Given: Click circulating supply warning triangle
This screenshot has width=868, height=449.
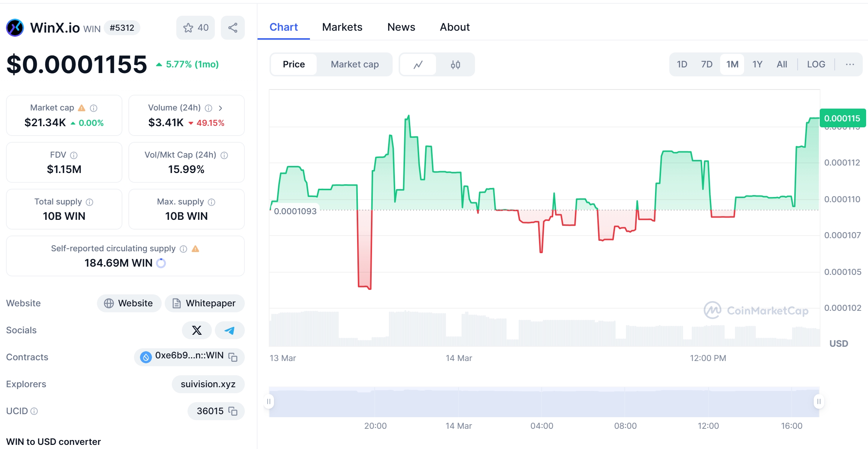Looking at the screenshot, I should 195,249.
